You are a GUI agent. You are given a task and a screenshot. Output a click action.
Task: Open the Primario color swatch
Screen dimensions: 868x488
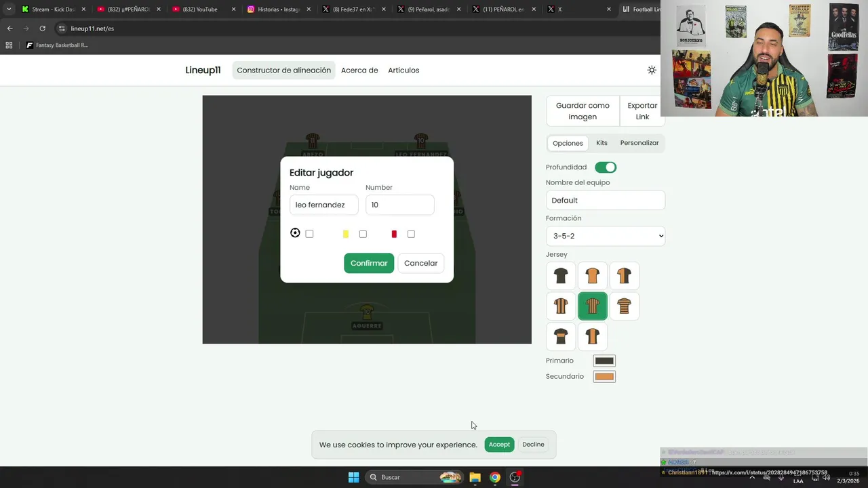[604, 361]
